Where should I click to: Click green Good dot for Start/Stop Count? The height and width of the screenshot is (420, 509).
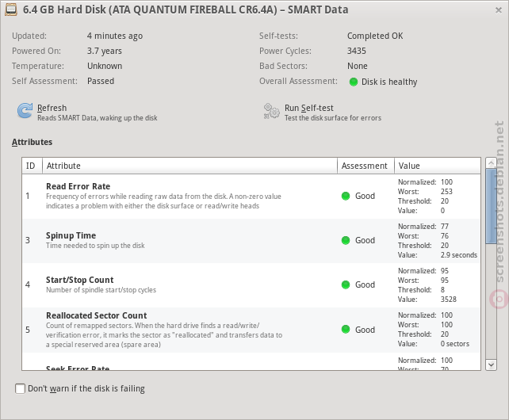coord(346,284)
